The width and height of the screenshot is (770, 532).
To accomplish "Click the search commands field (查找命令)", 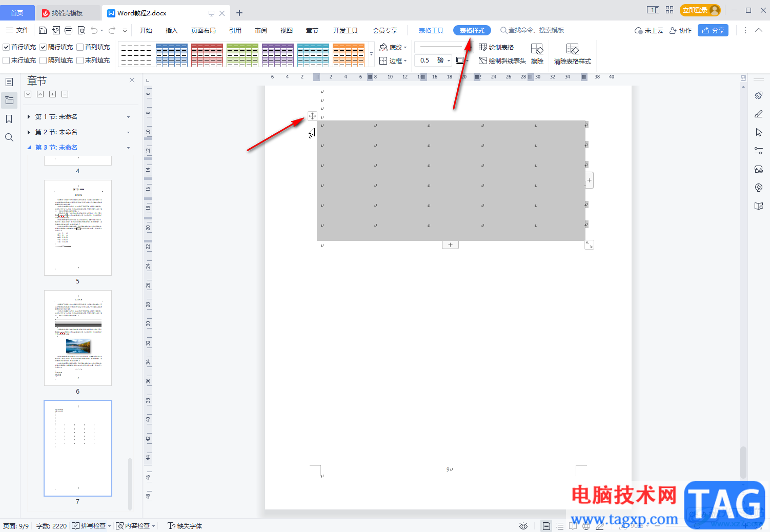I will [533, 30].
